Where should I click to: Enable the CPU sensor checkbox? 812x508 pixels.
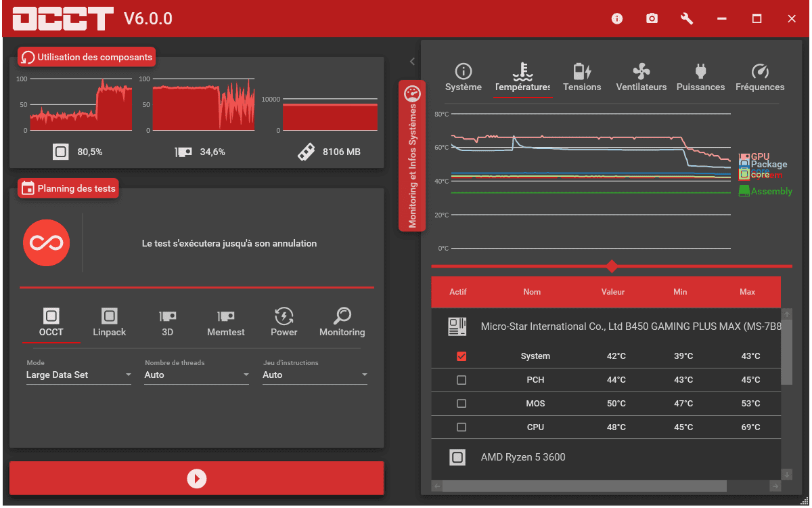tap(461, 427)
